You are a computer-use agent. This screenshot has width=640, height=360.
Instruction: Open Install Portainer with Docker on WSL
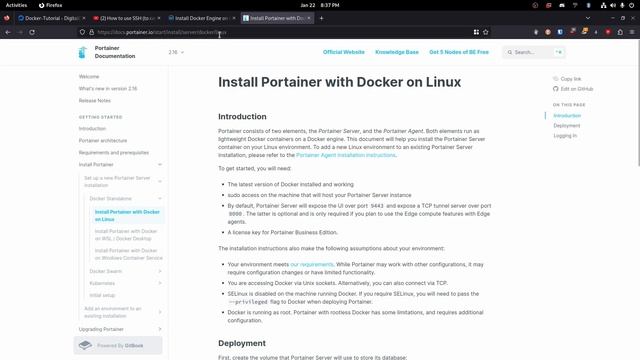point(126,235)
